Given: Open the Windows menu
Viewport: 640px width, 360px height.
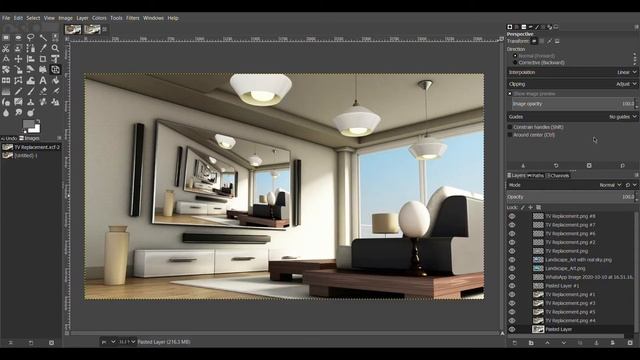Looking at the screenshot, I should 153,18.
